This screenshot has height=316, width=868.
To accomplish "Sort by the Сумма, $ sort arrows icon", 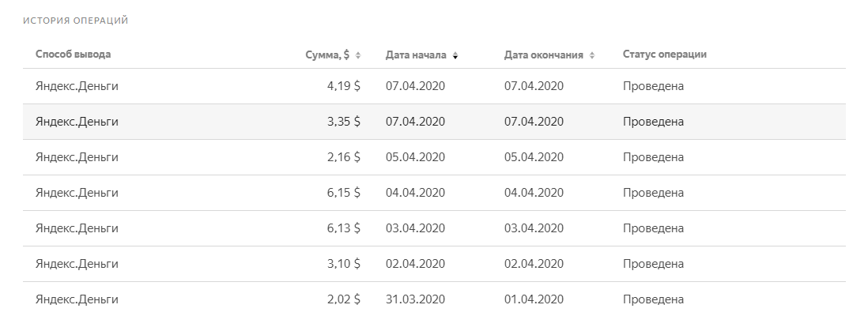I will coord(358,55).
